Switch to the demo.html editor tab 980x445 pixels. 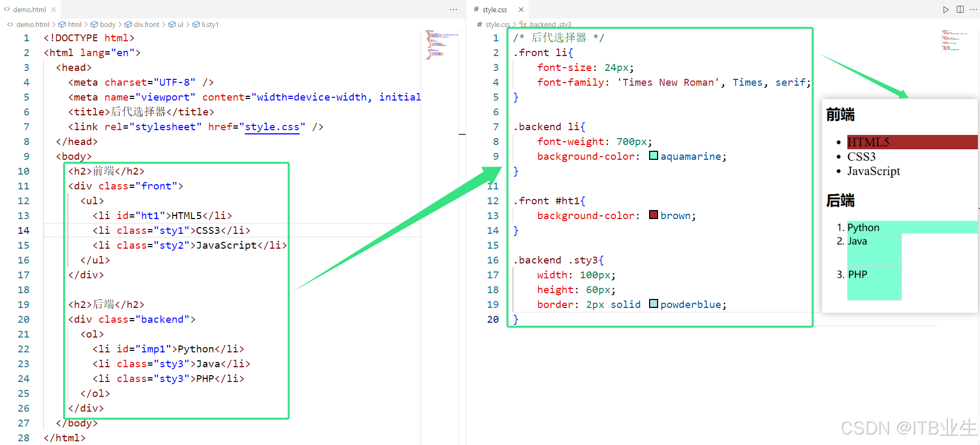(29, 10)
